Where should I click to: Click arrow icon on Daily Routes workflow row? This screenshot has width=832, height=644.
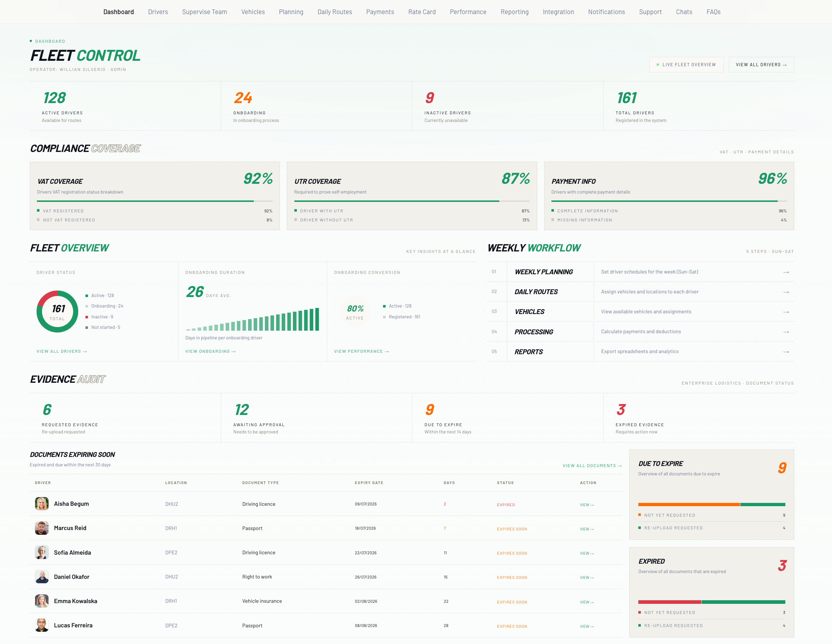tap(786, 292)
